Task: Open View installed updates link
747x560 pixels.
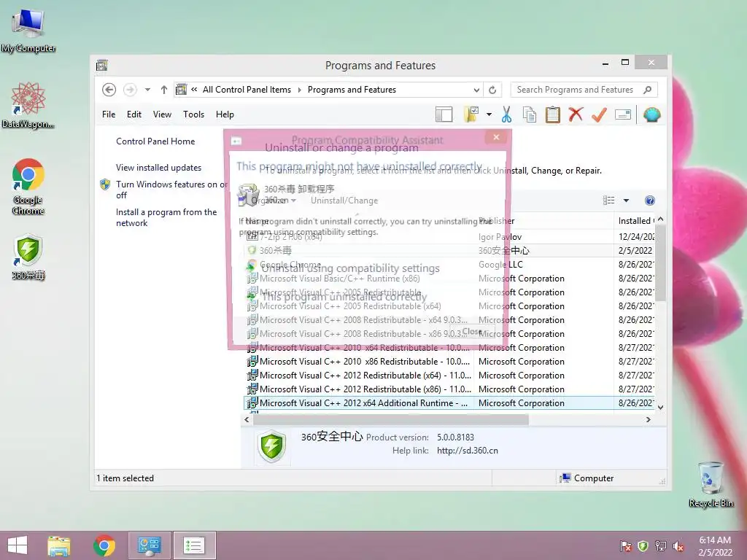Action: coord(158,168)
